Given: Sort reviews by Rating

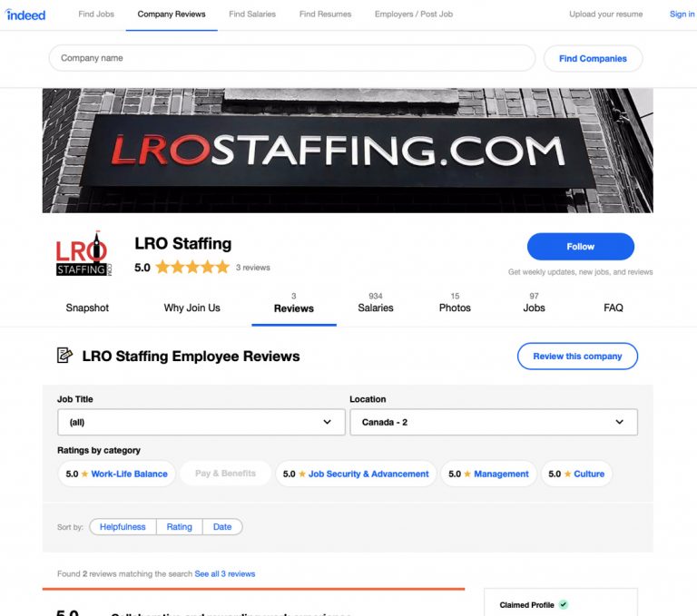Looking at the screenshot, I should (x=179, y=527).
